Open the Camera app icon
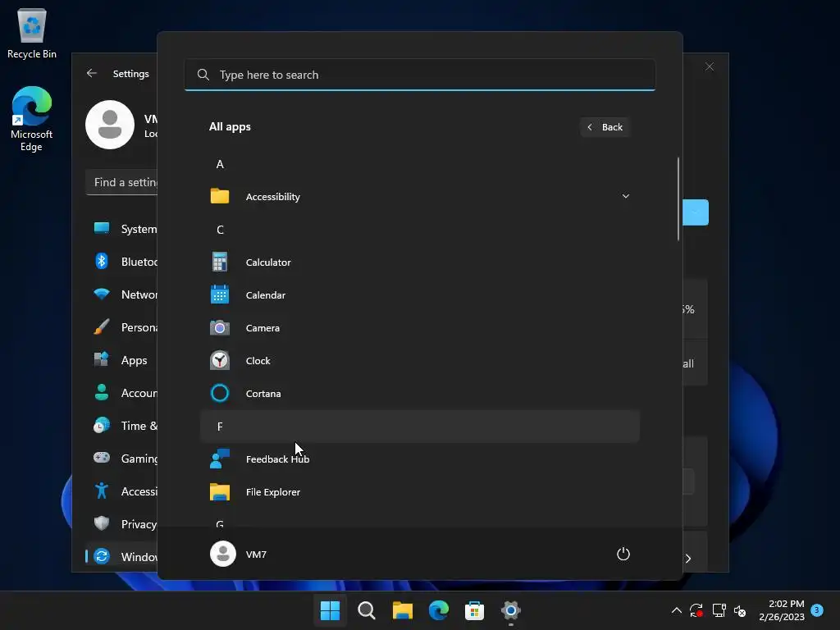The height and width of the screenshot is (630, 840). 220,328
